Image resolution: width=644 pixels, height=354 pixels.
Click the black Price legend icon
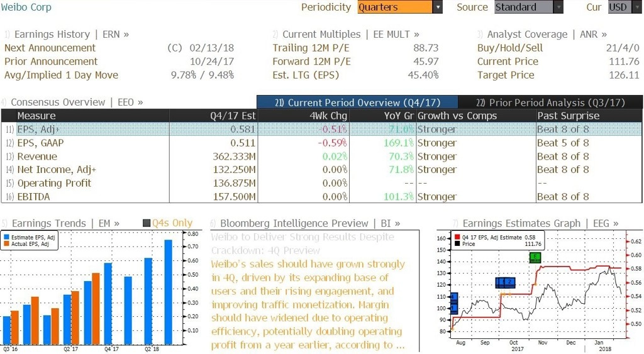457,244
